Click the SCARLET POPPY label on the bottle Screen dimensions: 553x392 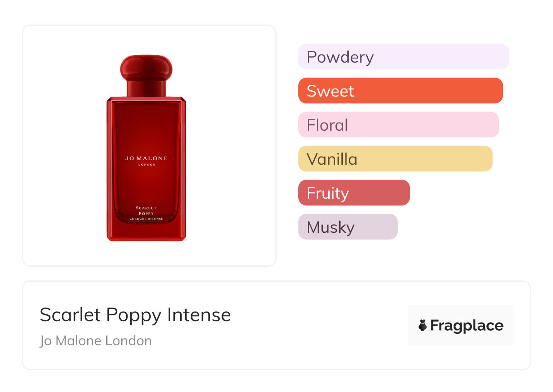[x=146, y=211]
